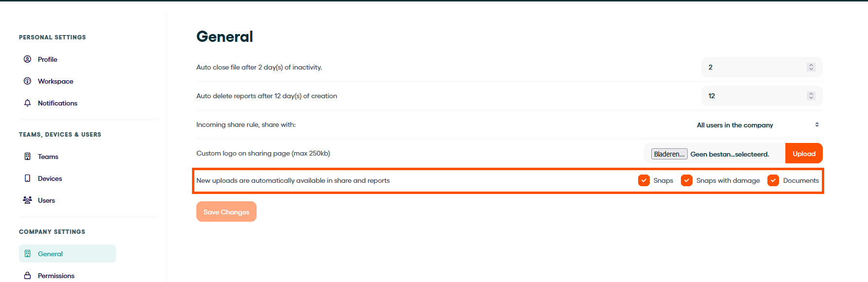Click the Workspace globe icon
The image size is (868, 282).
pyautogui.click(x=27, y=81)
